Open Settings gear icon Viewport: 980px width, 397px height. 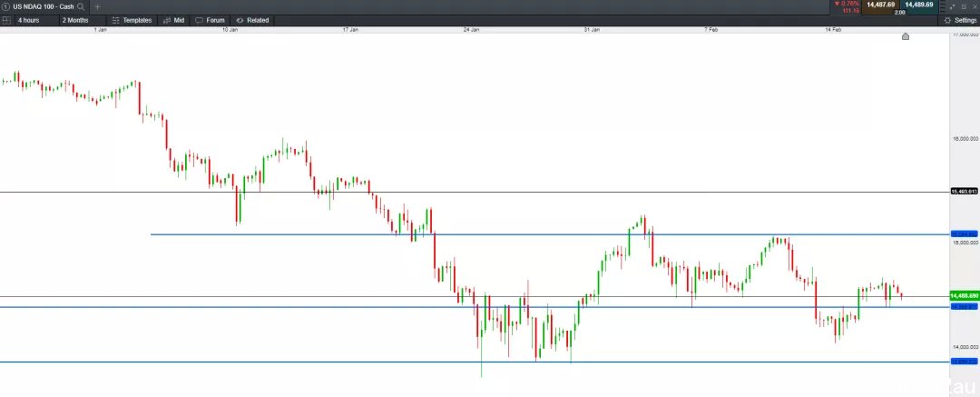(x=947, y=20)
